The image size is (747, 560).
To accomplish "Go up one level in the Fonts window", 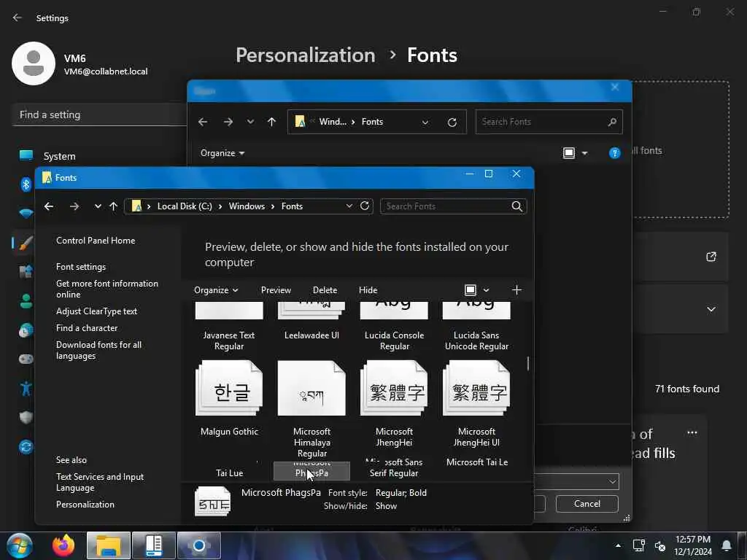I will pos(113,206).
